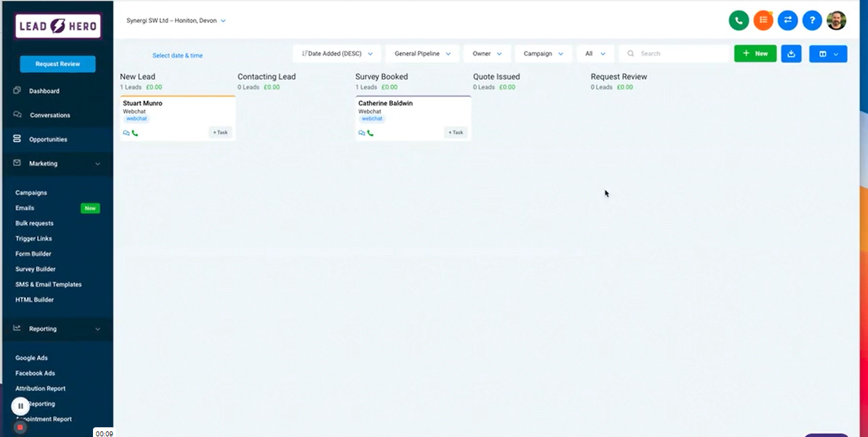Open the orange notifications list icon
868x437 pixels.
(763, 20)
